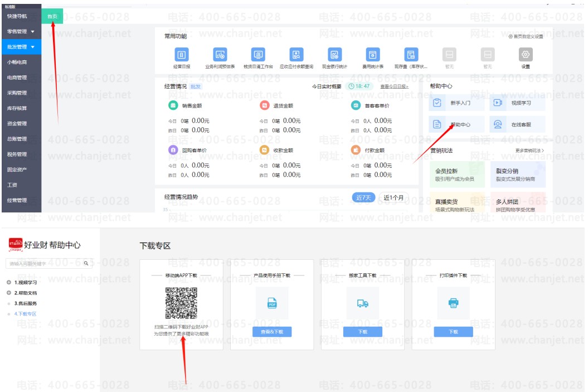Screen dimensions: 588x392
Task: Open the 直播卖货 marketing card
Action: [457, 202]
